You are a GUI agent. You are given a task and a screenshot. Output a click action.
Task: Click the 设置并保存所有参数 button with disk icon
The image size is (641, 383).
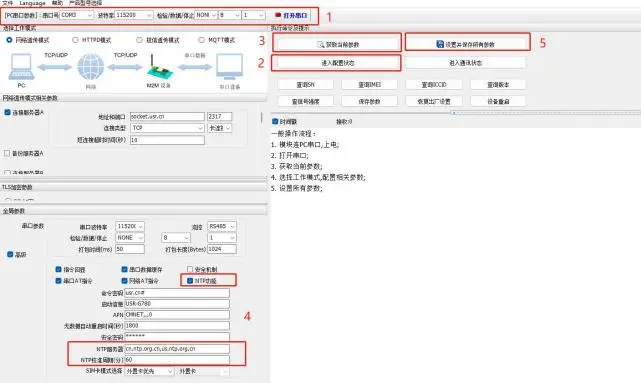coord(465,44)
